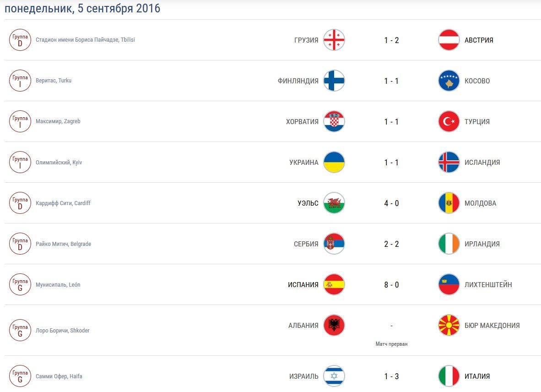
Task: Click the Группа G badge for Spain match
Action: (20, 285)
